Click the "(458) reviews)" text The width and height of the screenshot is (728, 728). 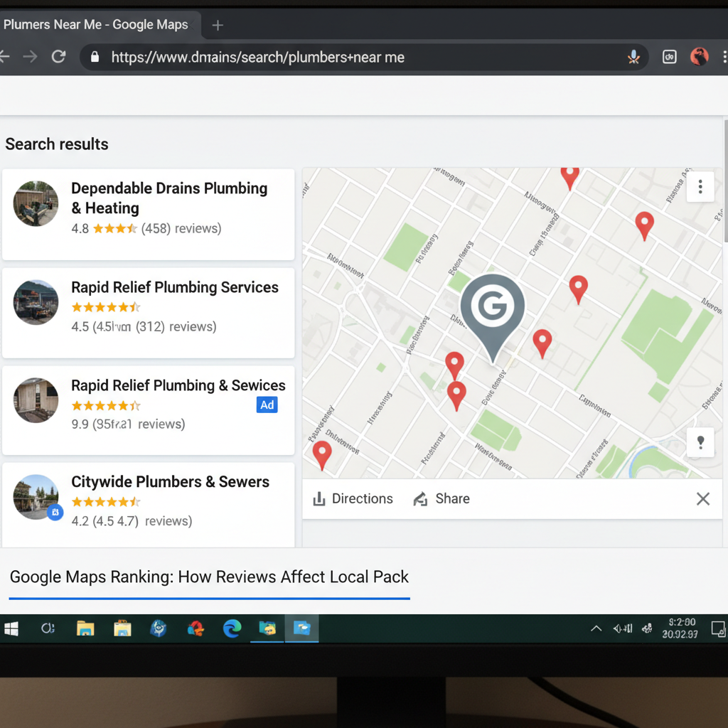click(181, 228)
